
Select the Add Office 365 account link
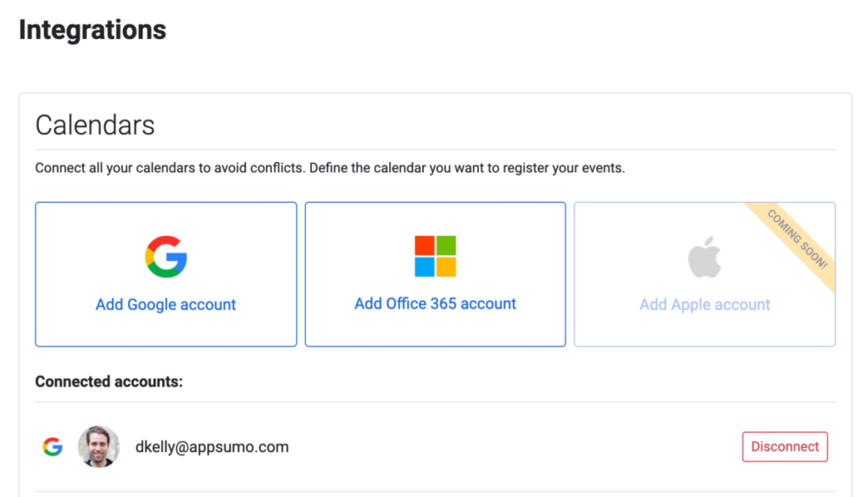pyautogui.click(x=435, y=304)
